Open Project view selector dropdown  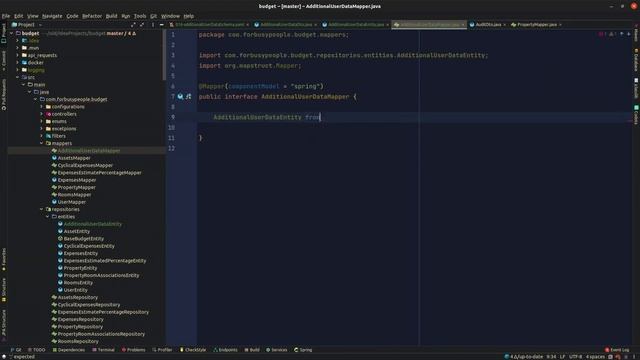point(27,25)
